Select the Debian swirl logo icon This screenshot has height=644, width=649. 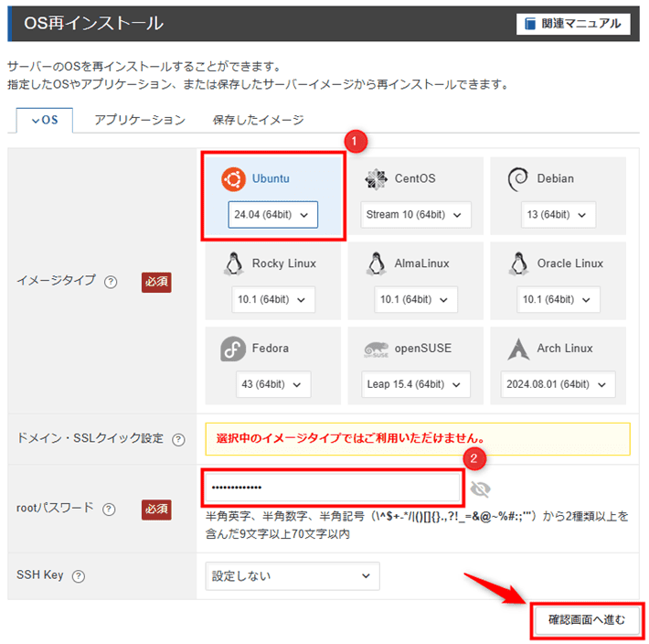[517, 179]
